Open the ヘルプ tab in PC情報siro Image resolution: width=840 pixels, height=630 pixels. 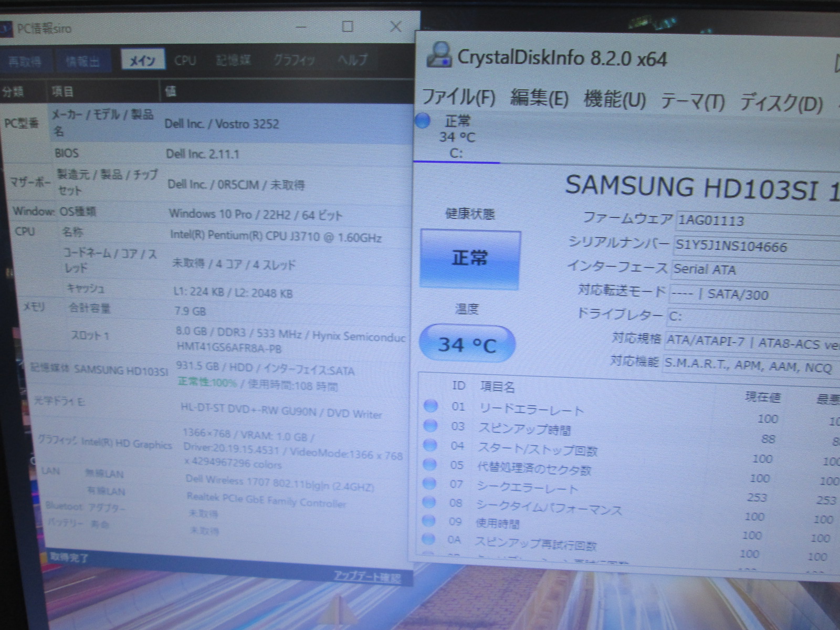click(352, 59)
